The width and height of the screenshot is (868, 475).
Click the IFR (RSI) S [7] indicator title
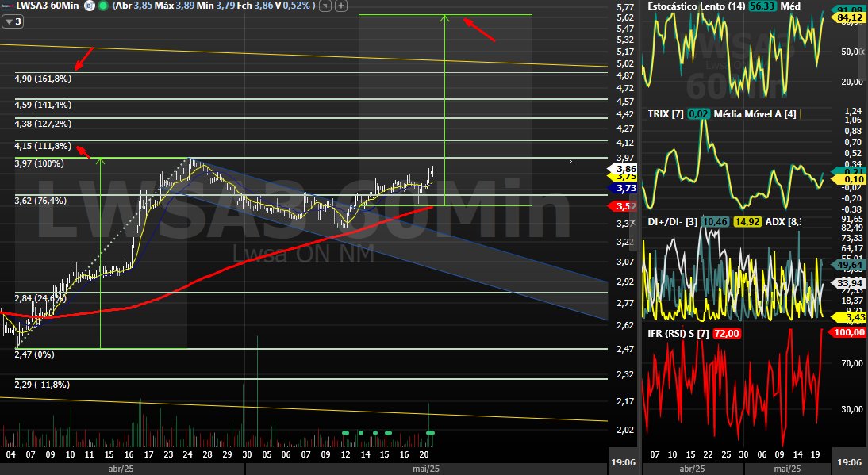click(678, 333)
